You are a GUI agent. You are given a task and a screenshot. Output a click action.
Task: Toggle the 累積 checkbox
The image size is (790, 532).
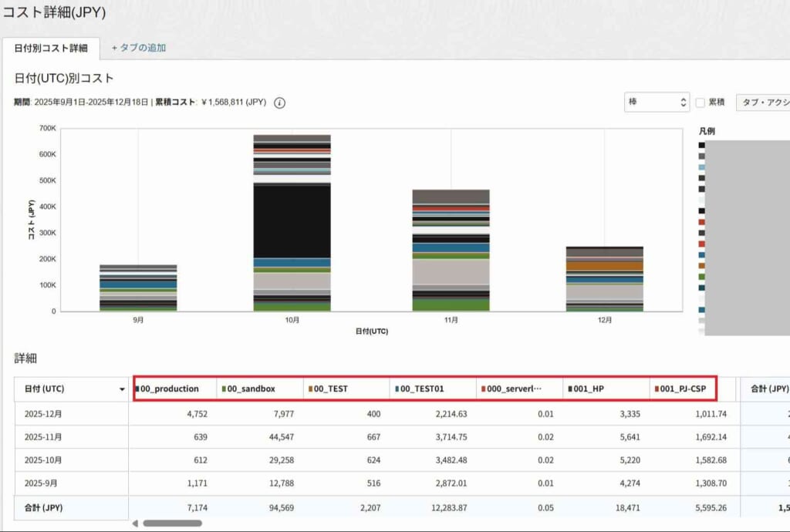pyautogui.click(x=701, y=103)
